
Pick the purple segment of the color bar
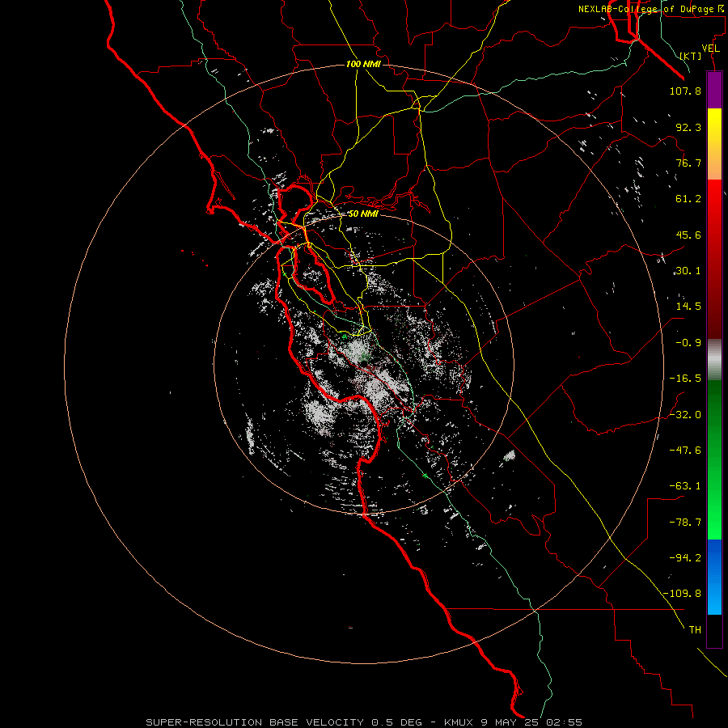click(714, 90)
